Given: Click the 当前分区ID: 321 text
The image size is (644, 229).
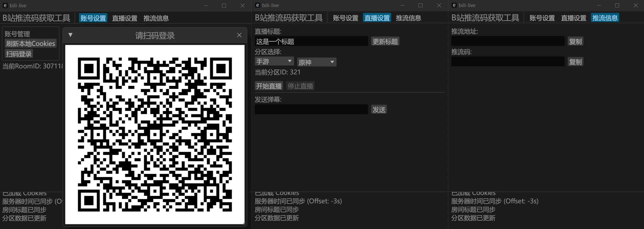Looking at the screenshot, I should point(278,72).
